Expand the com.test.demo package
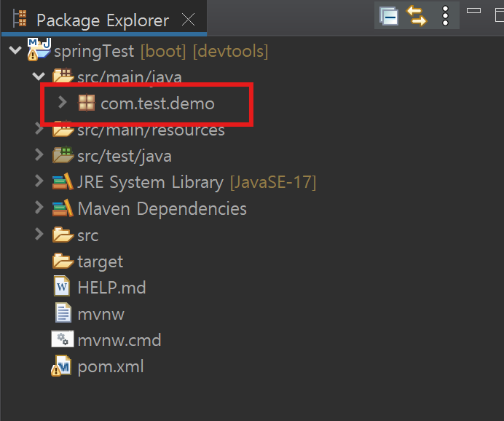Viewport: 504px width, 421px height. [63, 103]
